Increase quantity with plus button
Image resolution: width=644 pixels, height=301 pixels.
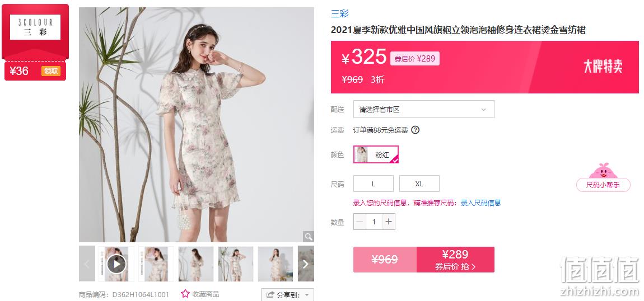coord(389,222)
